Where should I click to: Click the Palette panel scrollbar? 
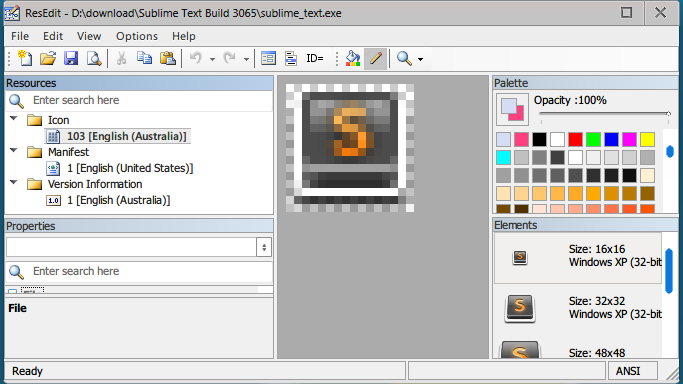click(x=670, y=152)
